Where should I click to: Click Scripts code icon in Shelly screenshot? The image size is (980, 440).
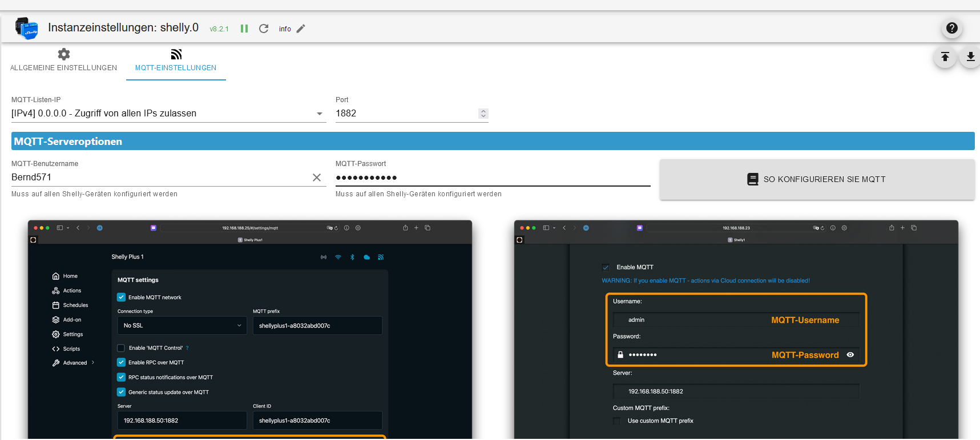click(56, 349)
